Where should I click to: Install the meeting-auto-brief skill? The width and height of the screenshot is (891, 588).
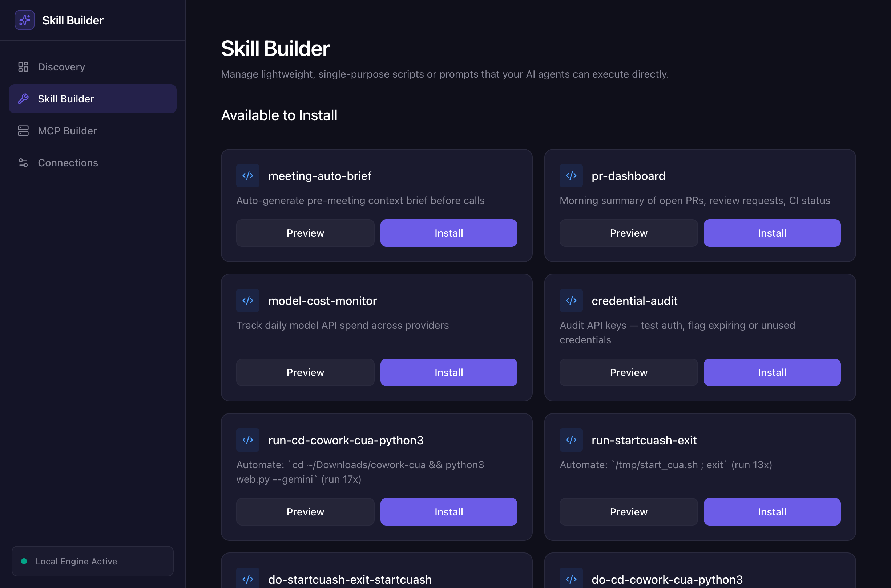(x=448, y=233)
